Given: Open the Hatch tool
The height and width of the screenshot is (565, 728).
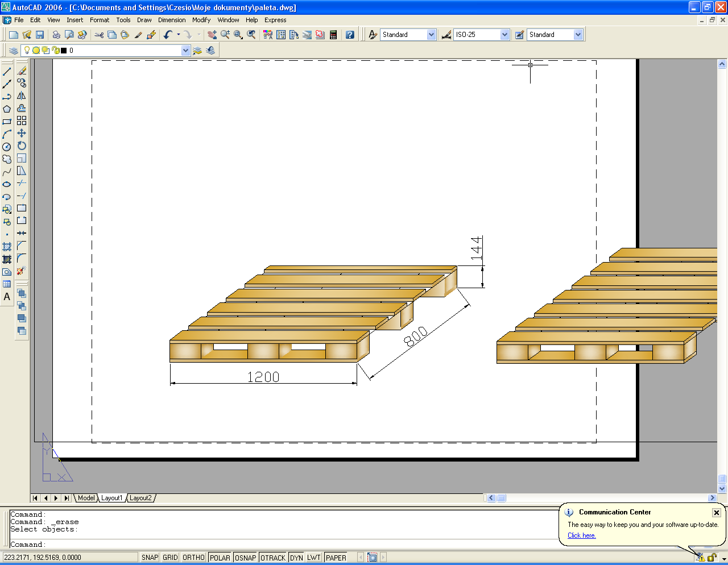Looking at the screenshot, I should tap(7, 247).
